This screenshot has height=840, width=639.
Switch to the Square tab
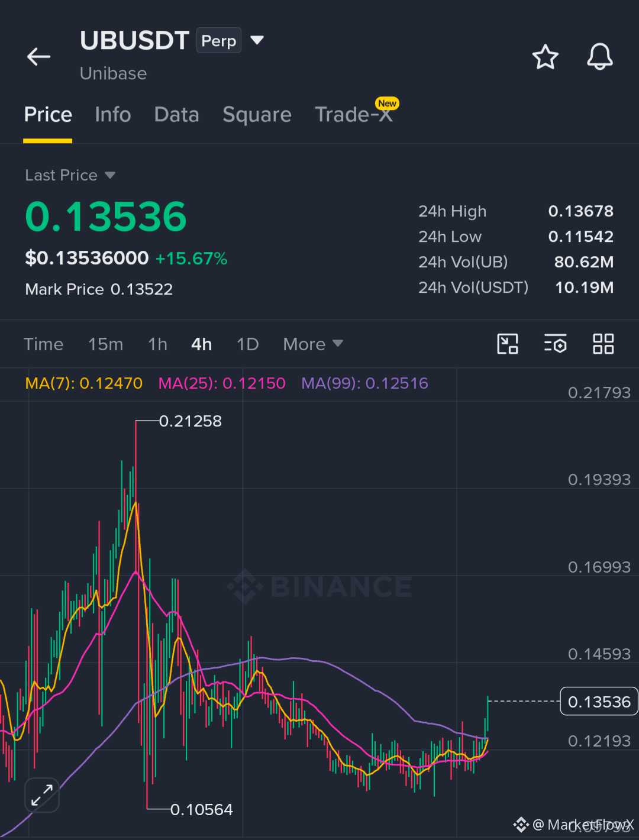pyautogui.click(x=257, y=115)
